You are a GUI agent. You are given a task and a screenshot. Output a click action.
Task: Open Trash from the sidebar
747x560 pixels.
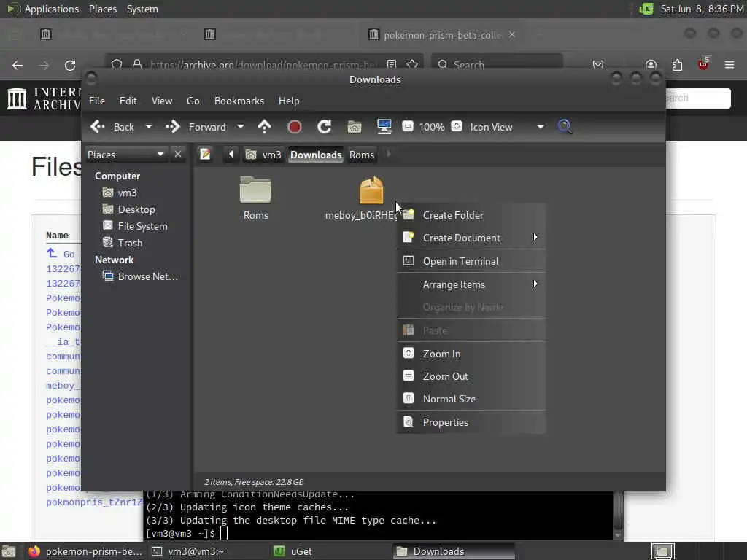(x=123, y=243)
